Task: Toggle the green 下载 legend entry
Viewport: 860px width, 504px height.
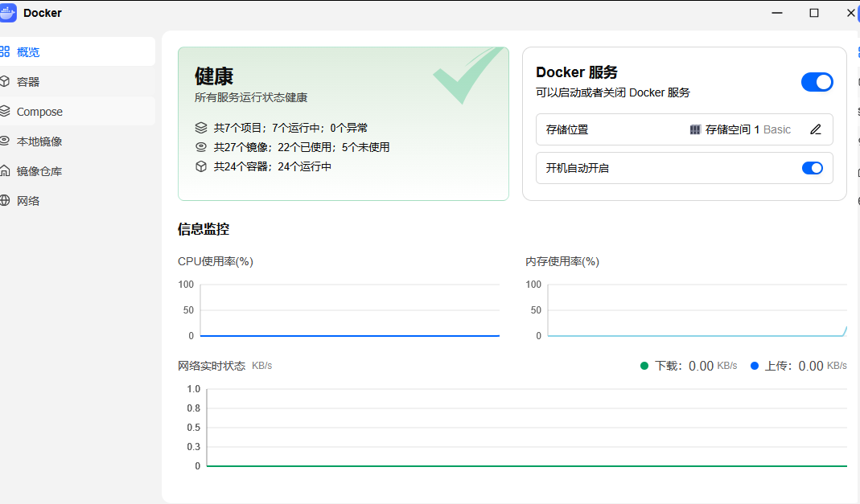Action: tap(689, 366)
